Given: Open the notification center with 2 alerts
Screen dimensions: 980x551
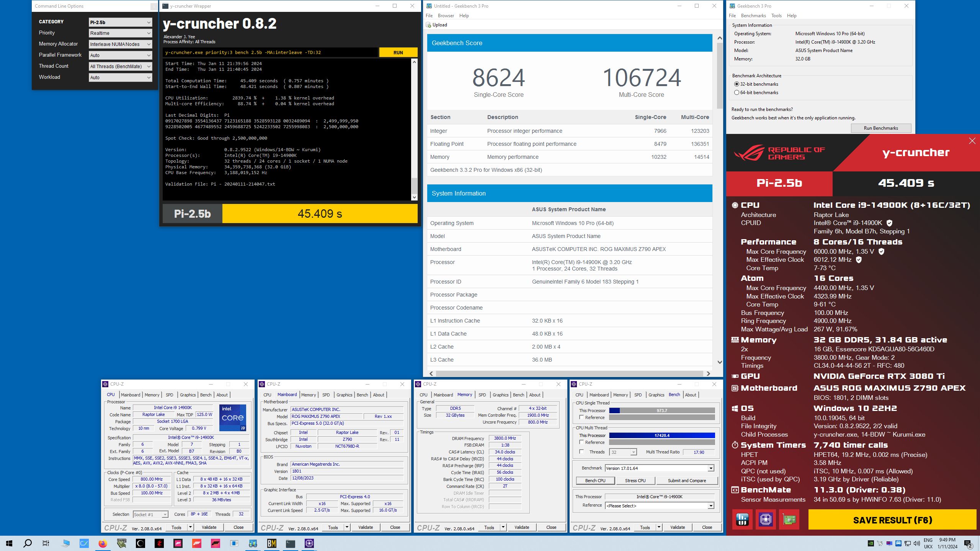Looking at the screenshot, I should click(x=968, y=543).
